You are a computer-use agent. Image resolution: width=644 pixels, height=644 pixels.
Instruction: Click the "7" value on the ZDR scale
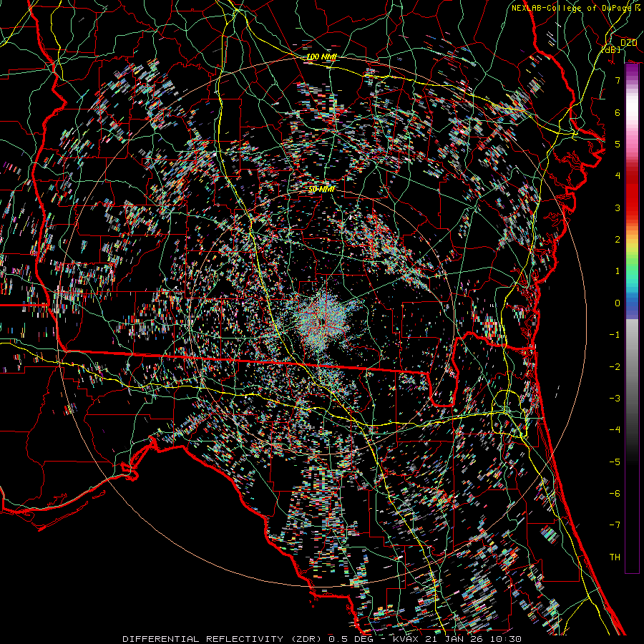click(x=618, y=80)
